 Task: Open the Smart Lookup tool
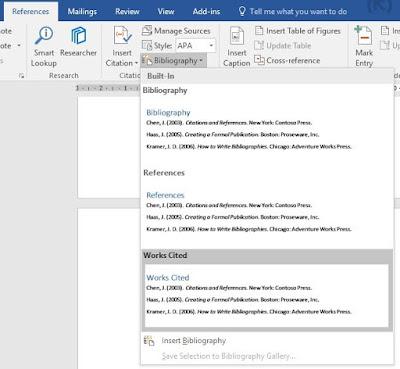(44, 47)
